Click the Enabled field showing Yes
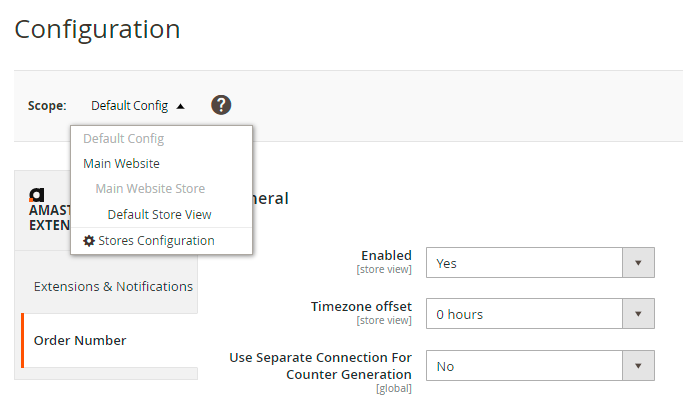Screen dimensions: 683x419 524,263
